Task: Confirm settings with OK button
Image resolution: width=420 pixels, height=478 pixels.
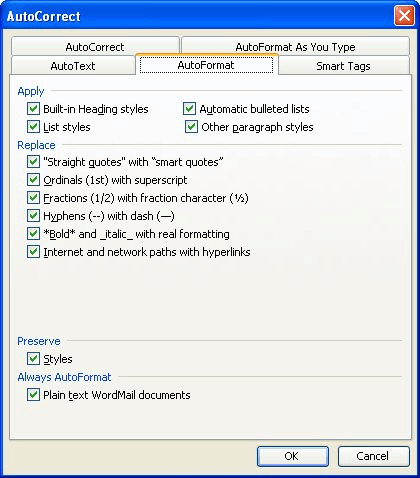Action: 293,456
